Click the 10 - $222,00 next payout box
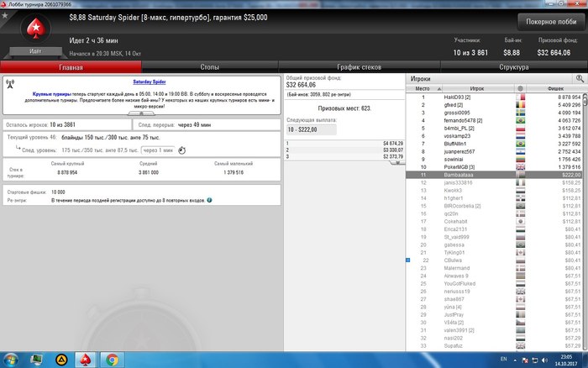 point(312,129)
